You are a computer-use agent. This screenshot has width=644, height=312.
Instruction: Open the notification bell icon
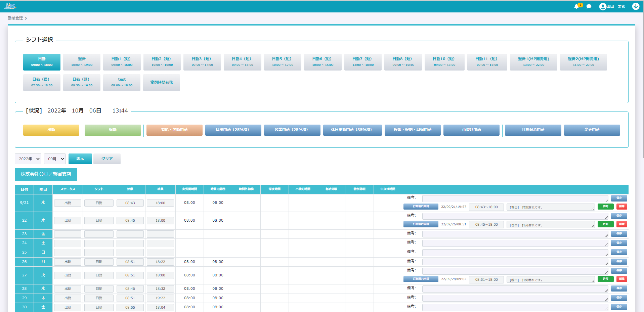point(576,6)
